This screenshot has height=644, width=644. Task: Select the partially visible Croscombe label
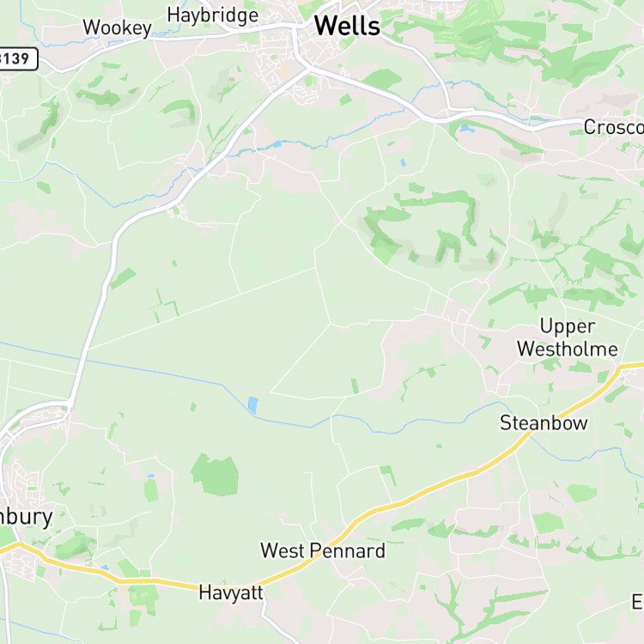(614, 127)
